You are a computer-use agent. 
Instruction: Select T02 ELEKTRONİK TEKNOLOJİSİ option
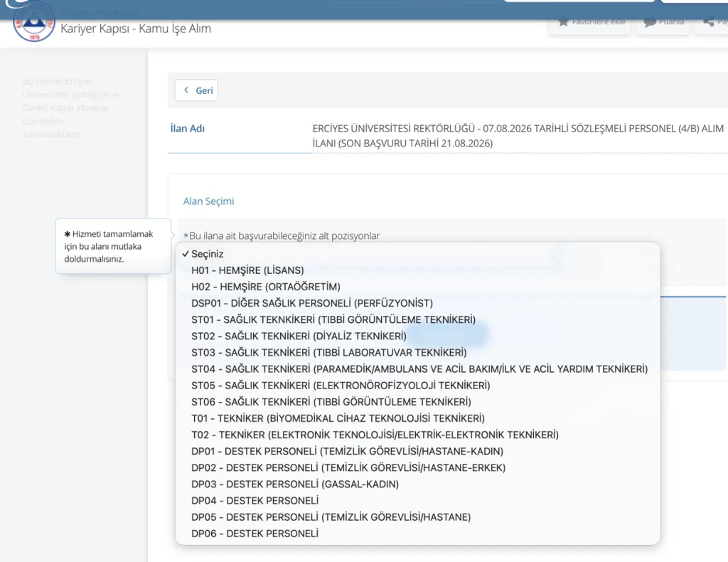tap(417, 435)
